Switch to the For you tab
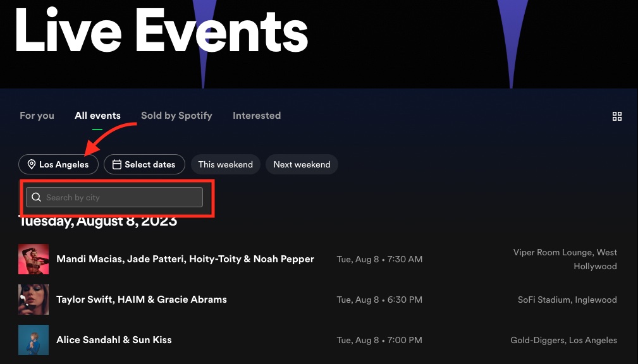Screen dimensions: 638x364 tap(37, 116)
